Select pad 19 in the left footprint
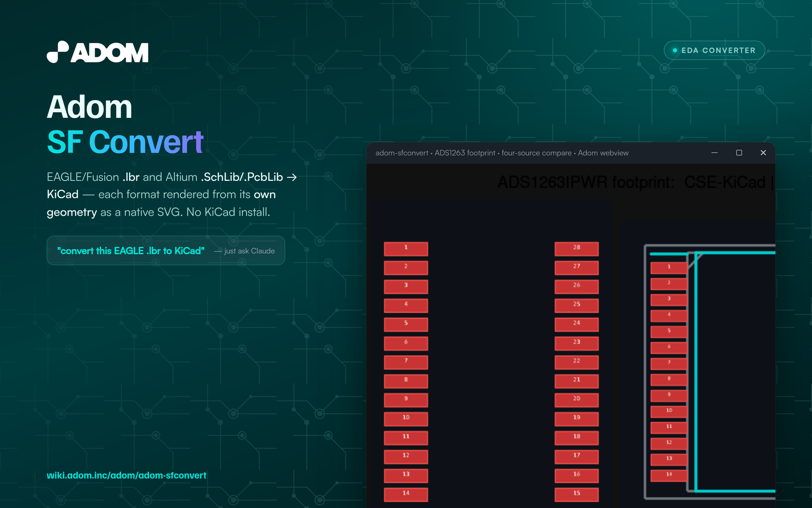 pos(577,419)
